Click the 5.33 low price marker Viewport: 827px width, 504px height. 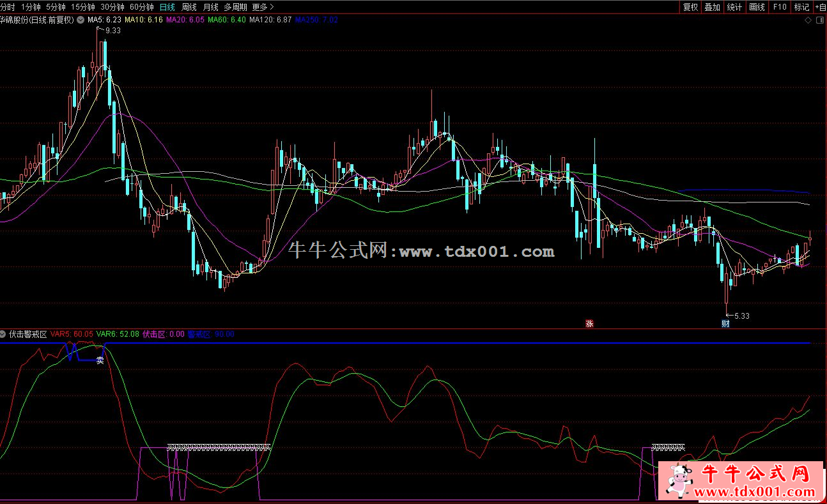pos(742,316)
